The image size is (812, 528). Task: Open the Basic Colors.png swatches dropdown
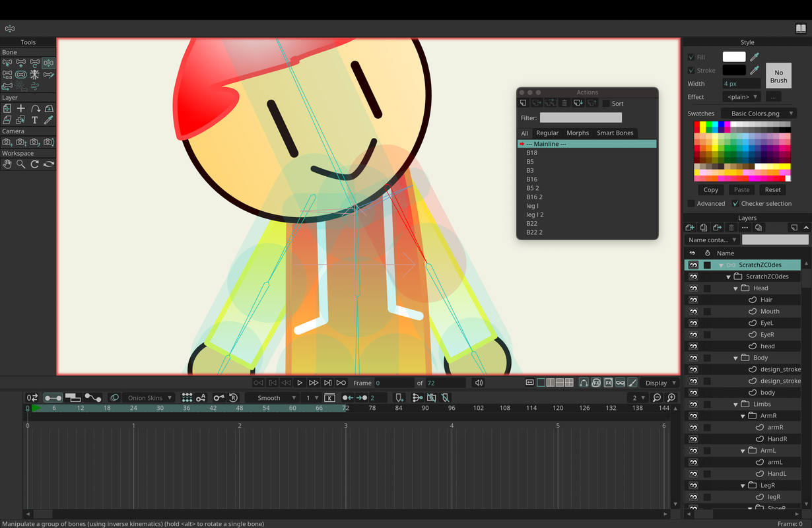(759, 114)
